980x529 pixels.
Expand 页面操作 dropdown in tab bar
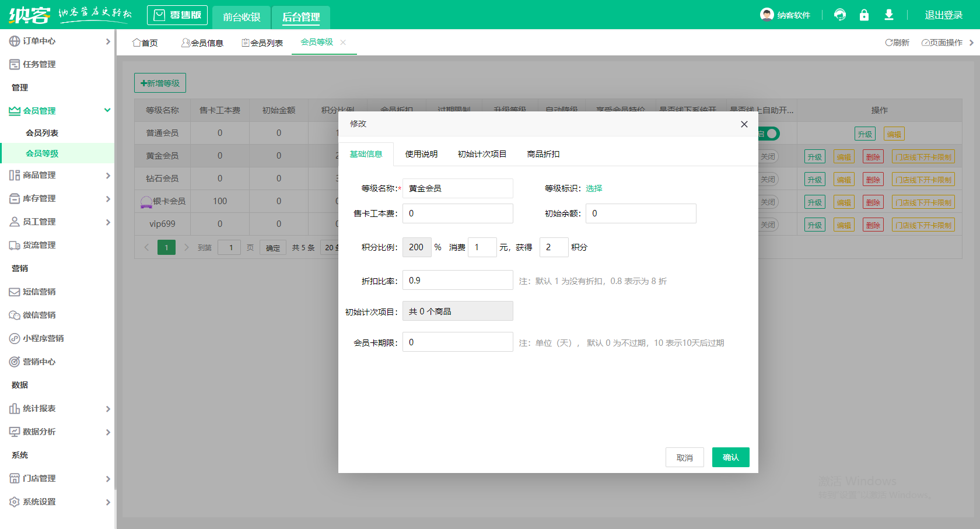pyautogui.click(x=946, y=43)
